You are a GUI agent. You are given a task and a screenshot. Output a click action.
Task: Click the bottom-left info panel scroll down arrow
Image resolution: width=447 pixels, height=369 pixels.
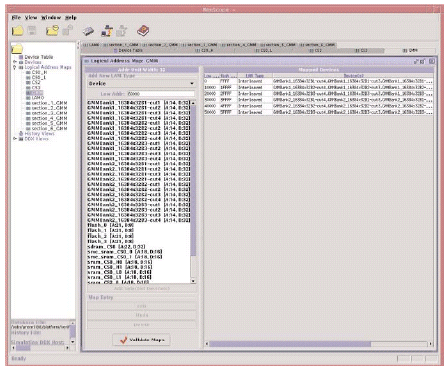coord(73,342)
